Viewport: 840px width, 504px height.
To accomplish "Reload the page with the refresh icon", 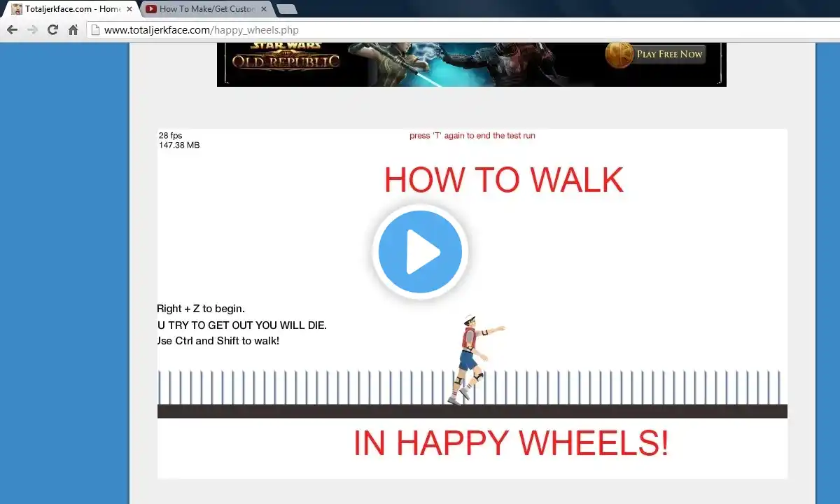I will point(52,30).
